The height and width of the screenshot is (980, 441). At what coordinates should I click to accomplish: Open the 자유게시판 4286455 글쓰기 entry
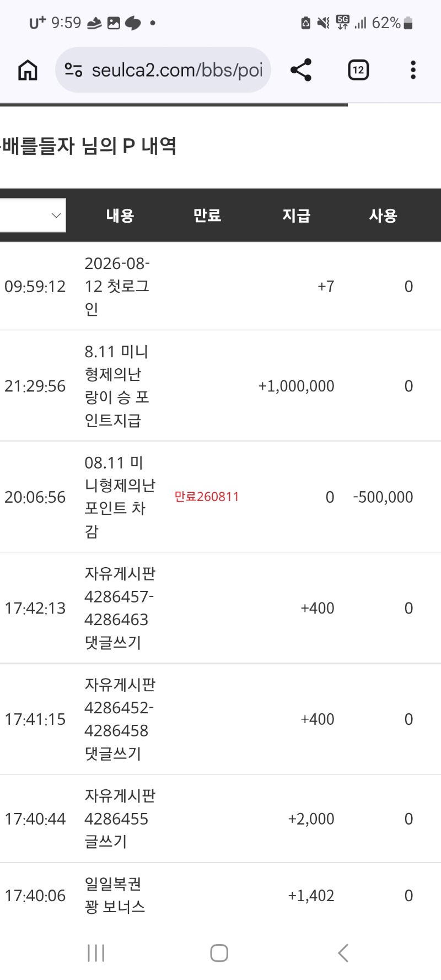pyautogui.click(x=120, y=819)
